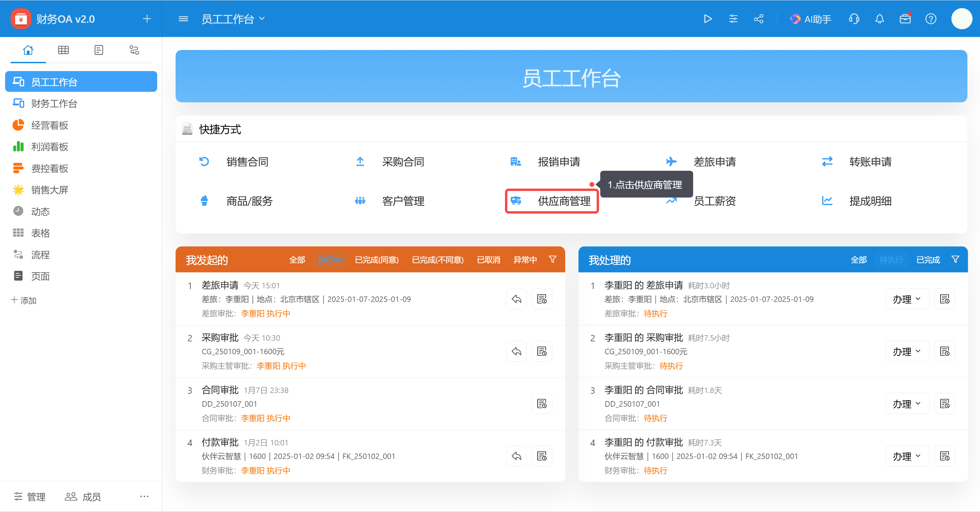
Task: Select 全部 filter in 我发起的
Action: point(297,260)
